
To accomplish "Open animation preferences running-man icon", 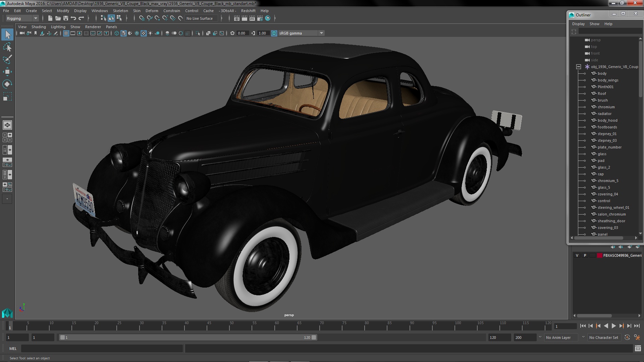I will [637, 338].
